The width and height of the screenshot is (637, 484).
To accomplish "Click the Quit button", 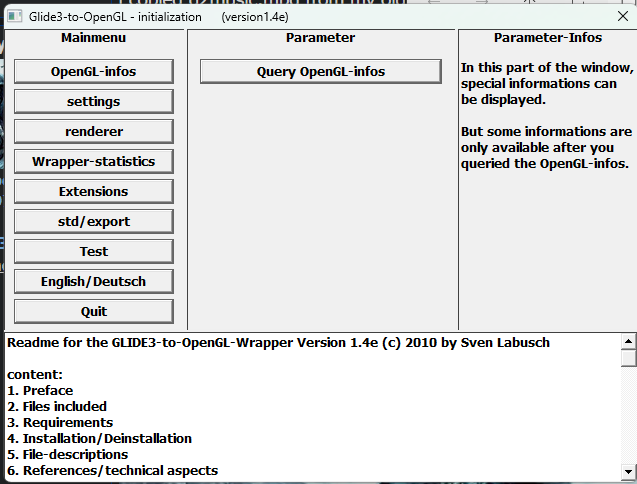I will [94, 312].
